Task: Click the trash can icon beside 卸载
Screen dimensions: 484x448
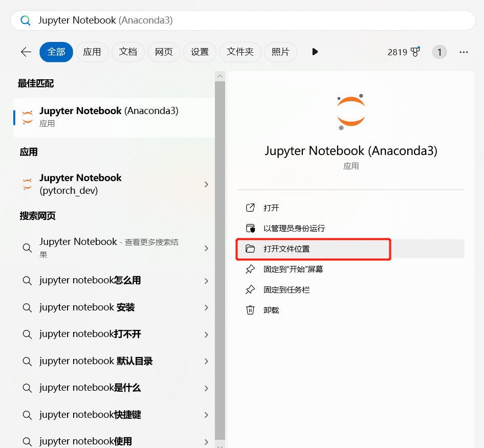Action: (250, 310)
